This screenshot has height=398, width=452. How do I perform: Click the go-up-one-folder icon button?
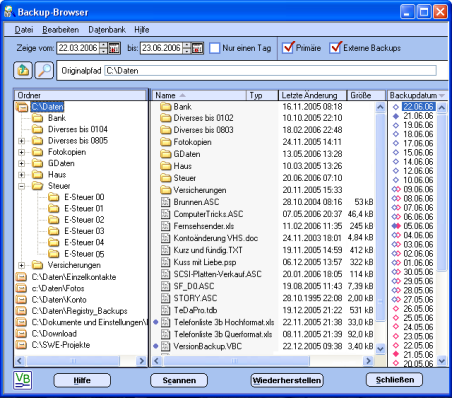23,70
